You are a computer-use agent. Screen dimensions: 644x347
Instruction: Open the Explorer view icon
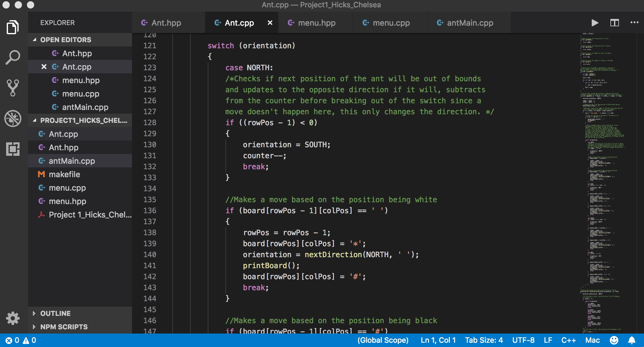(x=13, y=27)
